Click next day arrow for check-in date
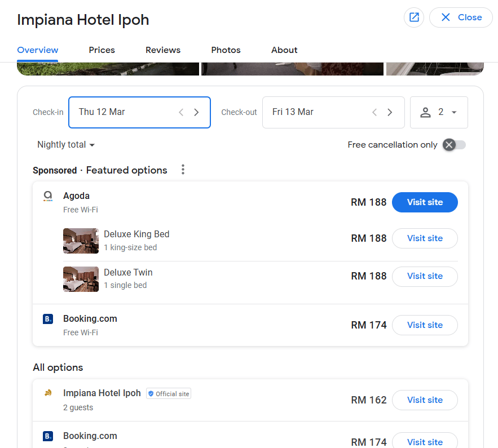Image resolution: width=498 pixels, height=448 pixels. pyautogui.click(x=196, y=112)
